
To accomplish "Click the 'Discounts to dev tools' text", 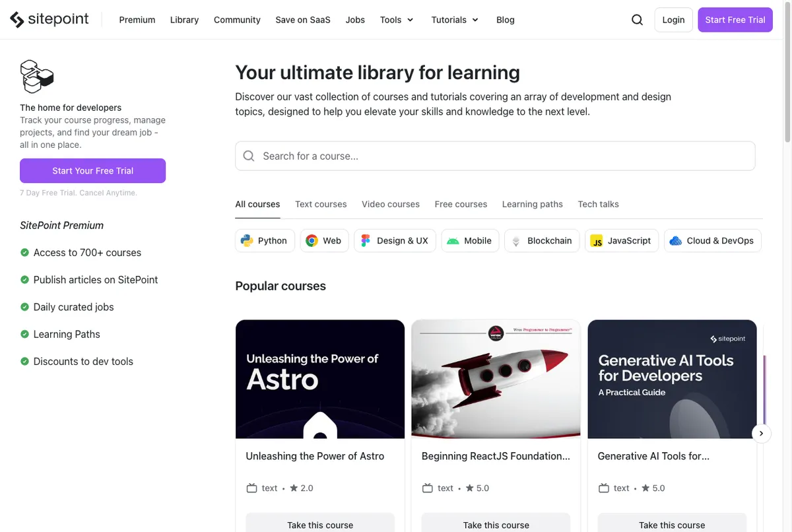I will click(x=83, y=362).
